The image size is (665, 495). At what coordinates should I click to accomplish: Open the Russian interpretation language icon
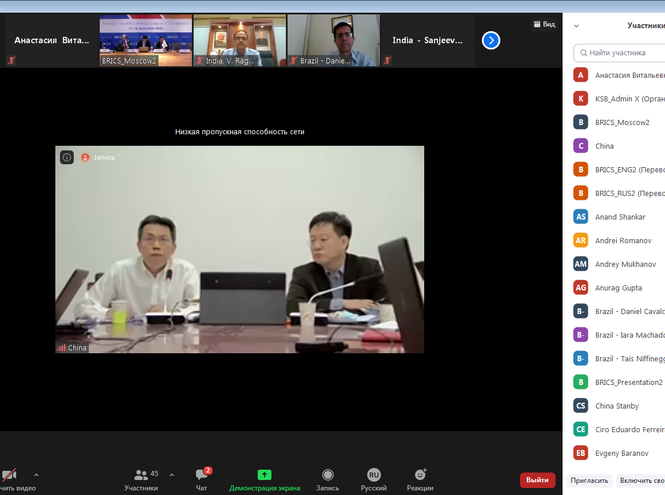[x=373, y=475]
